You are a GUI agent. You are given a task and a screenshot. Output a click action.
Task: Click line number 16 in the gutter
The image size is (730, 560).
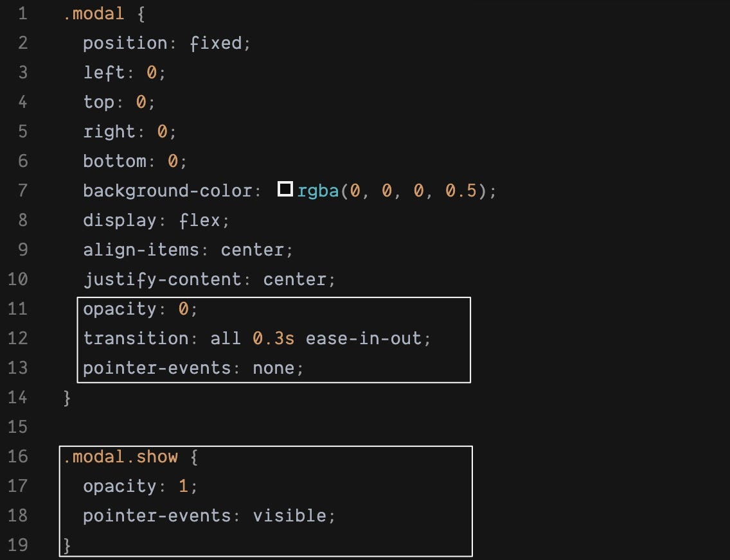tap(18, 456)
